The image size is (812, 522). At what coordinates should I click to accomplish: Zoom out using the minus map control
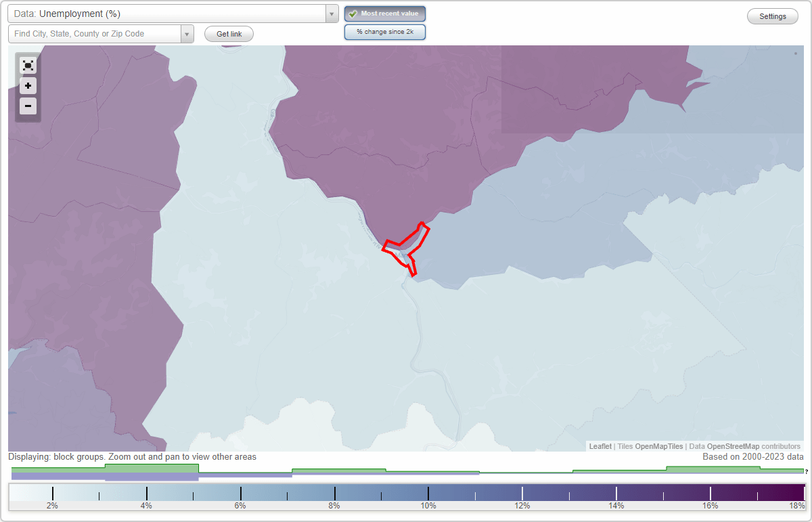tap(28, 106)
